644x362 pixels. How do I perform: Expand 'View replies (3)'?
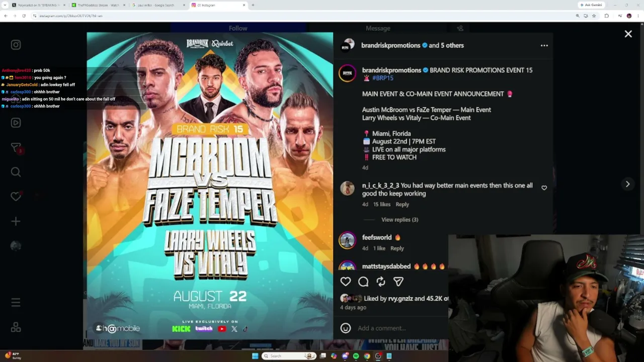399,220
